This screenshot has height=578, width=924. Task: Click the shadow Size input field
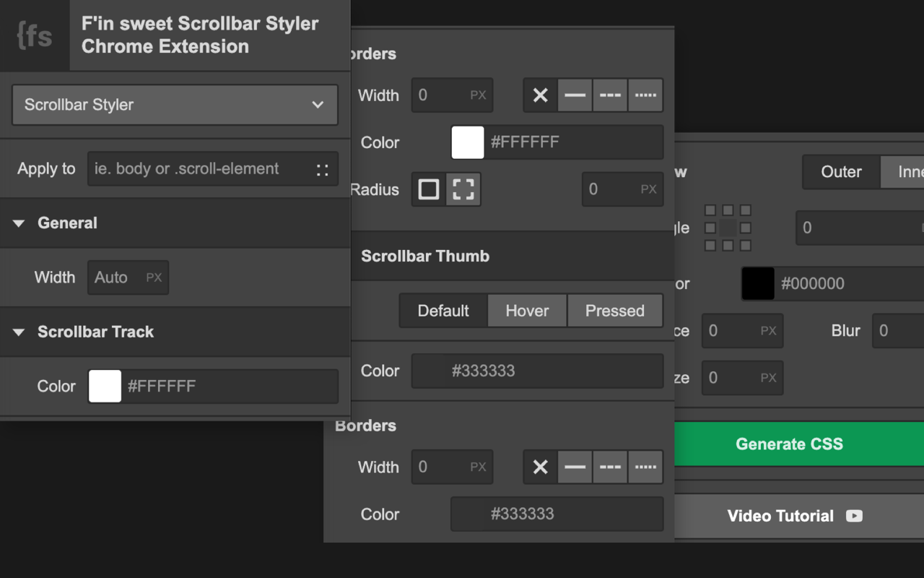[x=742, y=378]
